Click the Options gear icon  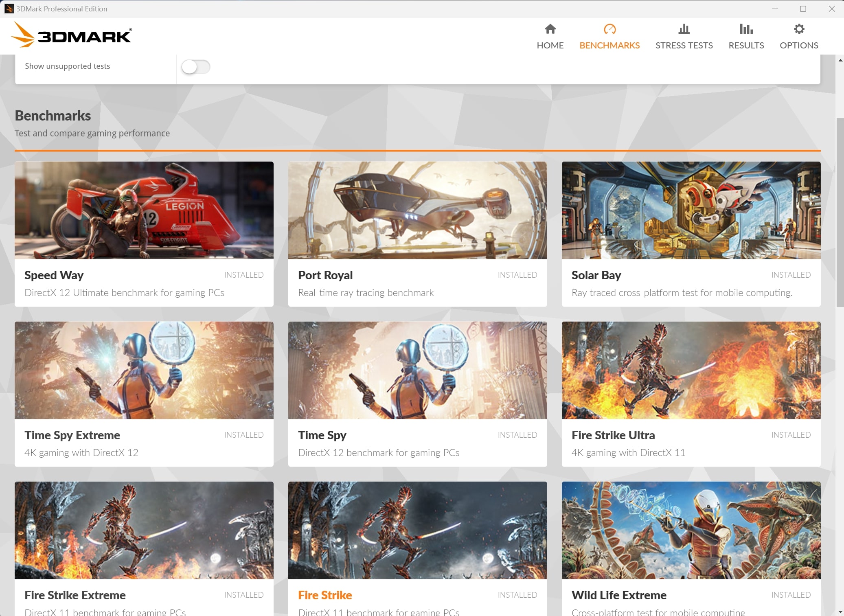[799, 29]
